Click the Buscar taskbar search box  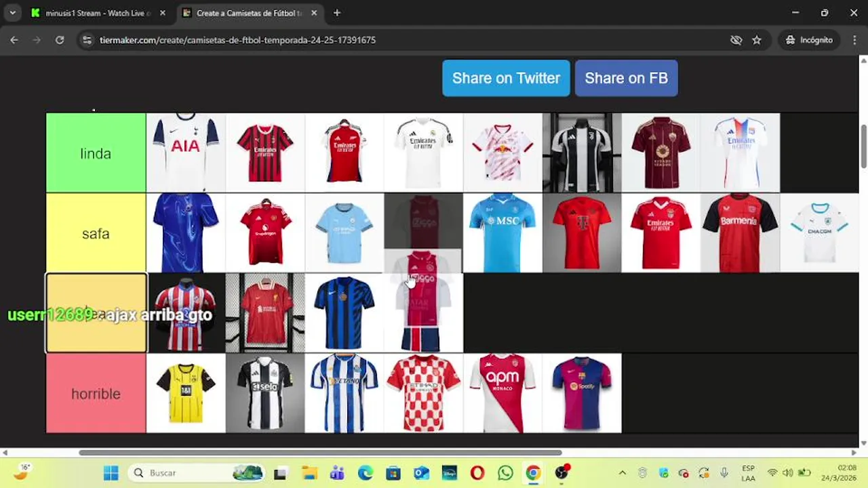point(197,473)
